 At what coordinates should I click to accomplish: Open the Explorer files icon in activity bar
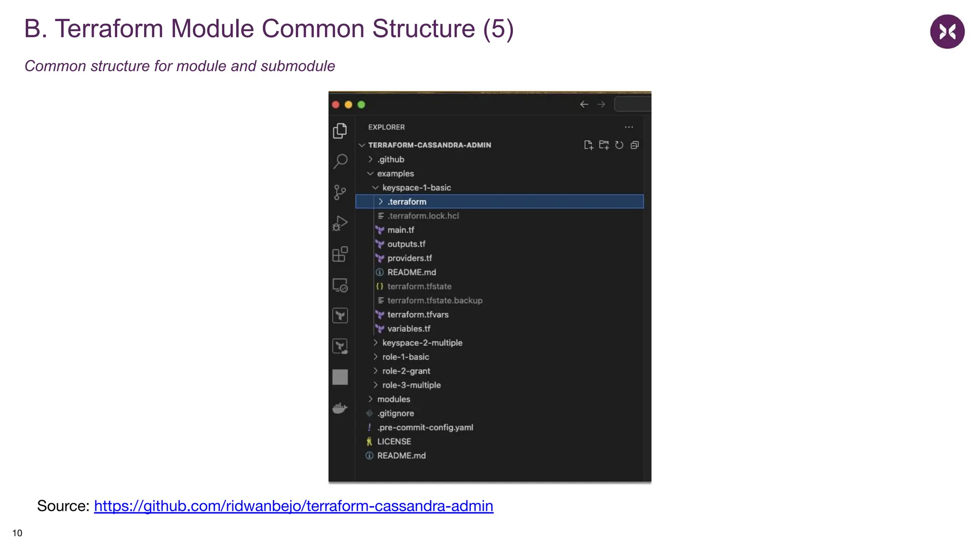[340, 131]
